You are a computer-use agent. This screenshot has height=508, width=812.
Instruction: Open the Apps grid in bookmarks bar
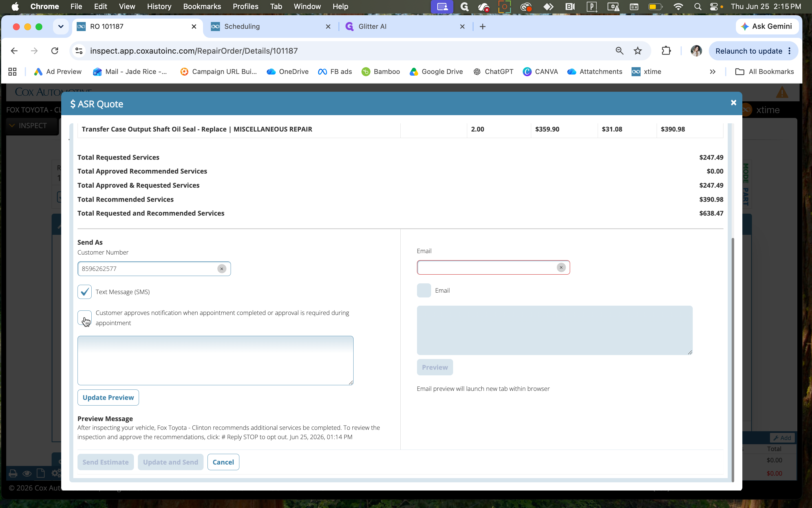(x=12, y=72)
